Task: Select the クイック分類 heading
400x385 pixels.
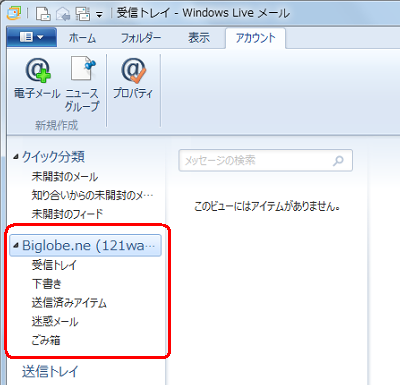Action: pyautogui.click(x=53, y=157)
